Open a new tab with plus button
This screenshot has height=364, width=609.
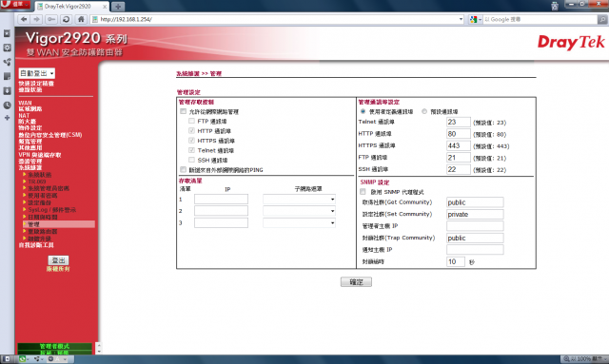click(118, 7)
